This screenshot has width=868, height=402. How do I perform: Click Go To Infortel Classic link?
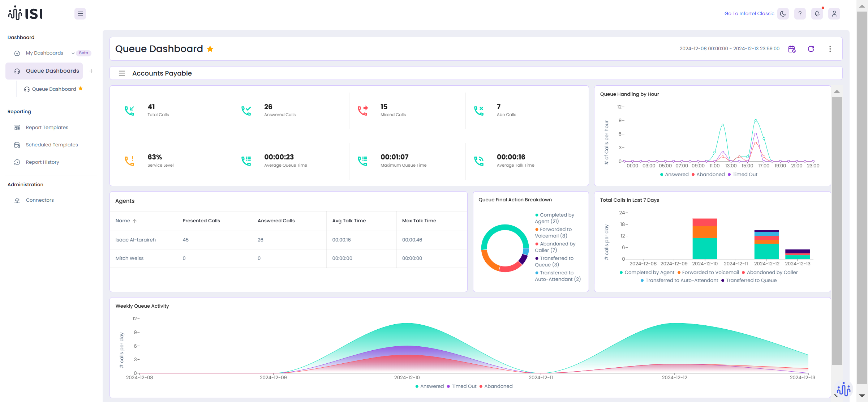(x=749, y=14)
